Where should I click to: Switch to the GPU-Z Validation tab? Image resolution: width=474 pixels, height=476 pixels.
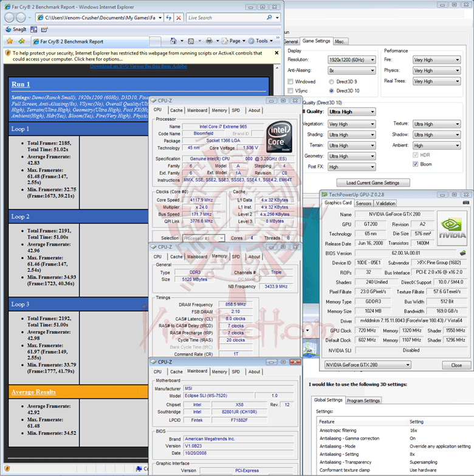coord(385,203)
